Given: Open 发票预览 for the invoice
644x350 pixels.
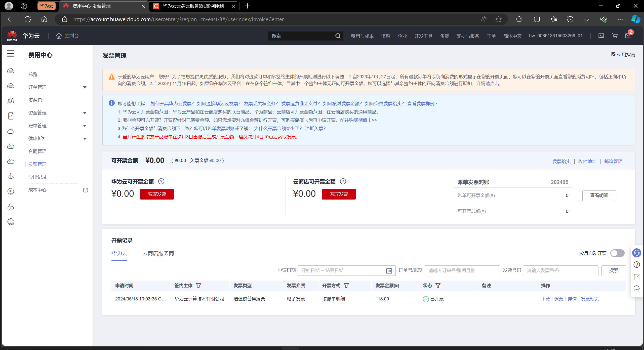Looking at the screenshot, I should 590,299.
